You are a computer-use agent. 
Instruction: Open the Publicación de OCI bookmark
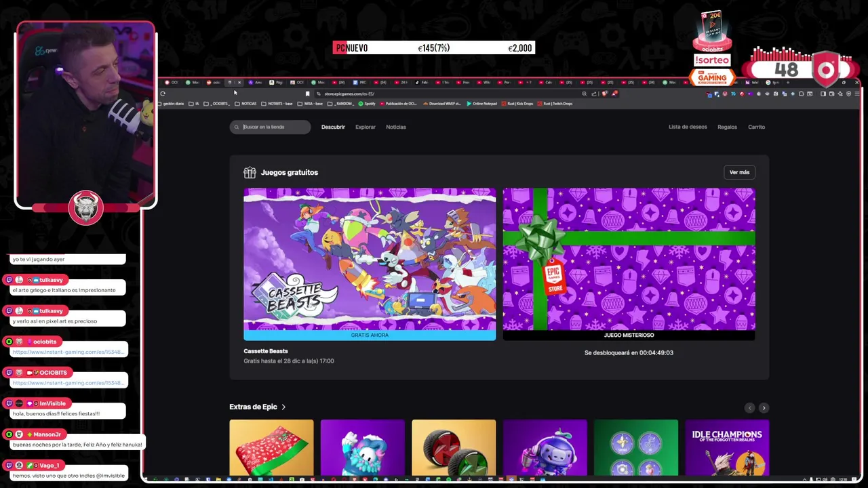398,104
